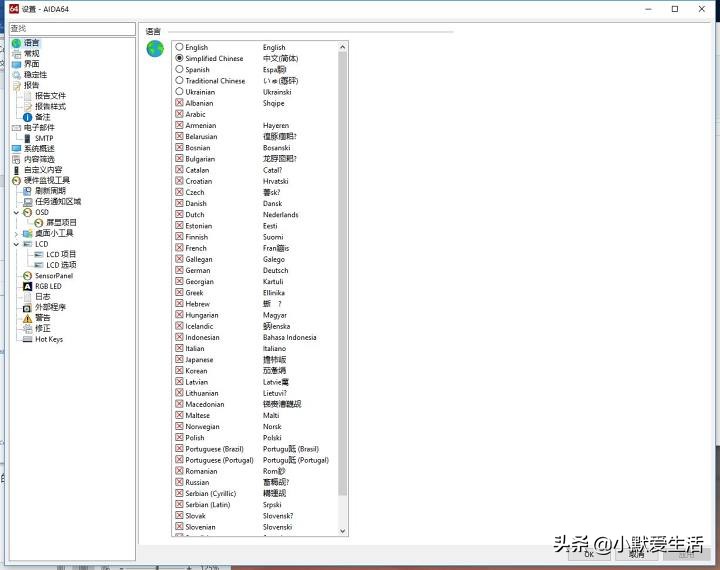This screenshot has width=720, height=570.
Task: Click the SMTP server icon
Action: (28, 138)
